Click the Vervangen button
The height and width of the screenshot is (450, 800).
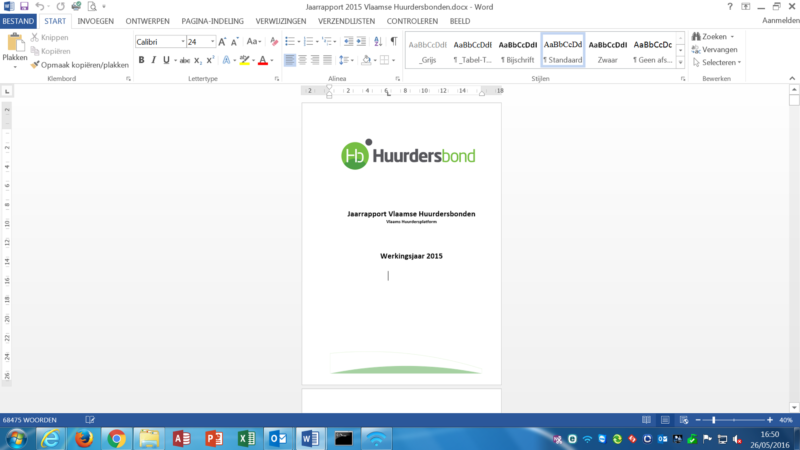(719, 49)
